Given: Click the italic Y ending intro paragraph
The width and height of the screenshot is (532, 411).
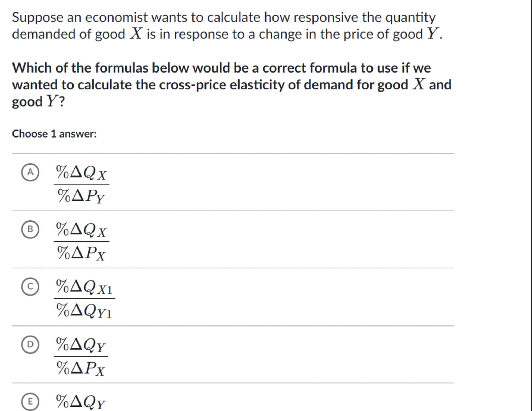Looking at the screenshot, I should [x=432, y=34].
